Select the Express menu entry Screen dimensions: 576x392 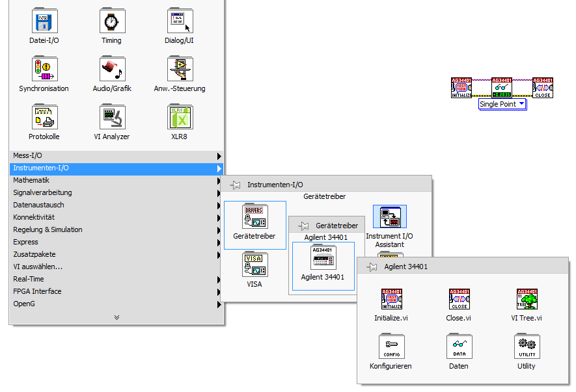[x=116, y=242]
